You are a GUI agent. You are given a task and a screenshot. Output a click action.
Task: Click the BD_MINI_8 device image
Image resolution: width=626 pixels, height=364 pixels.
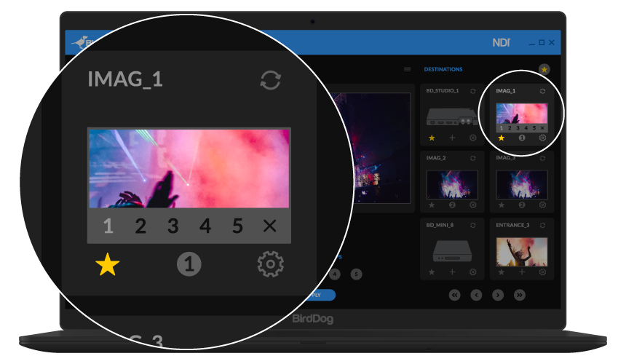tap(452, 251)
